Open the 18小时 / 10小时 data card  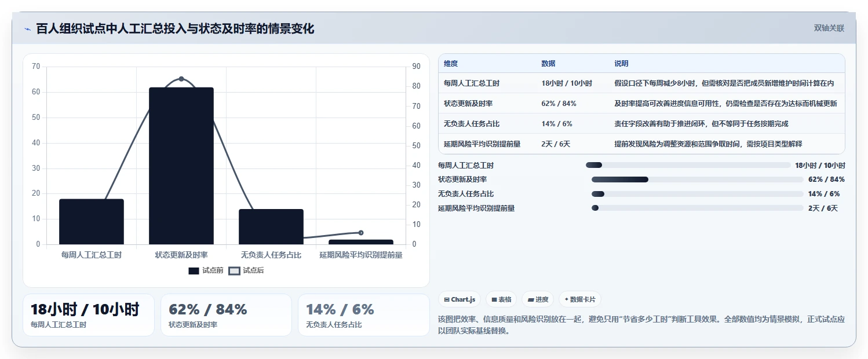click(89, 315)
